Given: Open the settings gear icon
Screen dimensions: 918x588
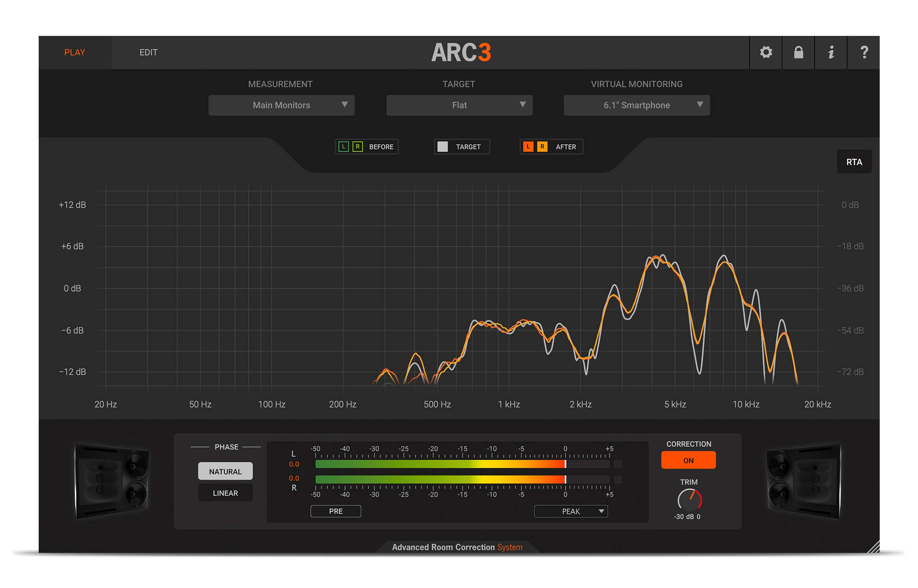Looking at the screenshot, I should (766, 52).
